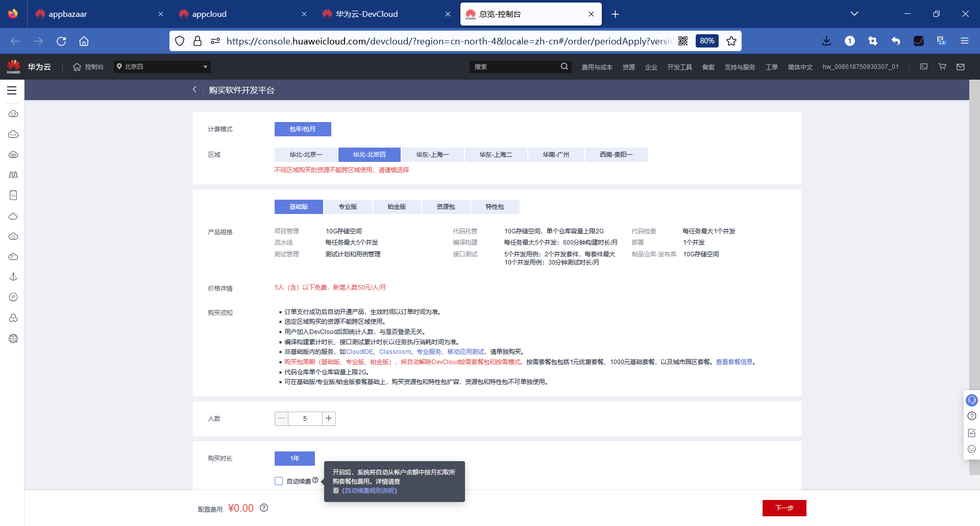This screenshot has height=526, width=980.
Task: Open the Firefox application menu
Action: 965,41
